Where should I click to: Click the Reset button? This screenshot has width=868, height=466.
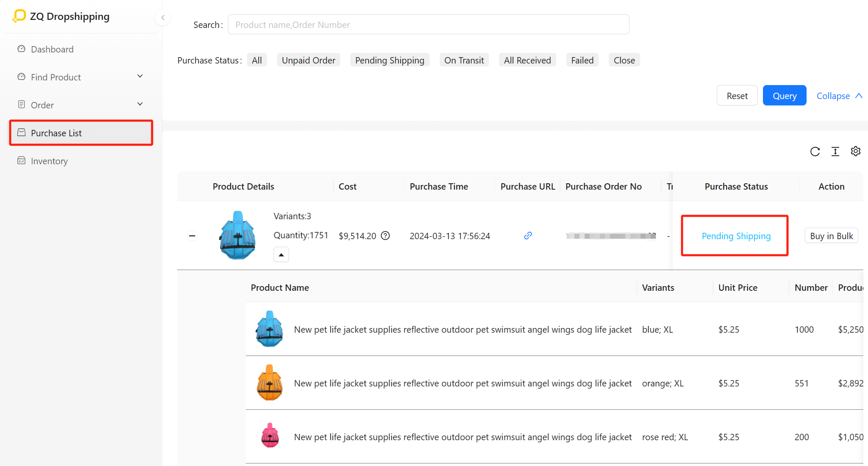coord(737,96)
